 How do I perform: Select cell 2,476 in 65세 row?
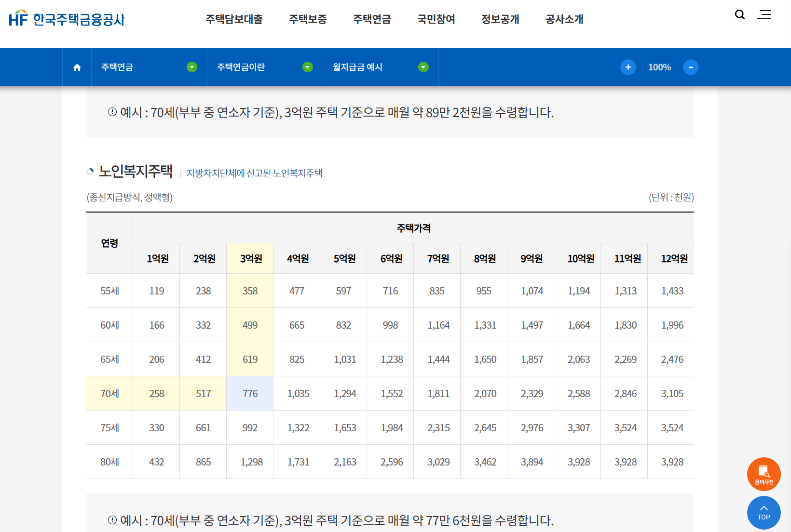[x=671, y=359]
